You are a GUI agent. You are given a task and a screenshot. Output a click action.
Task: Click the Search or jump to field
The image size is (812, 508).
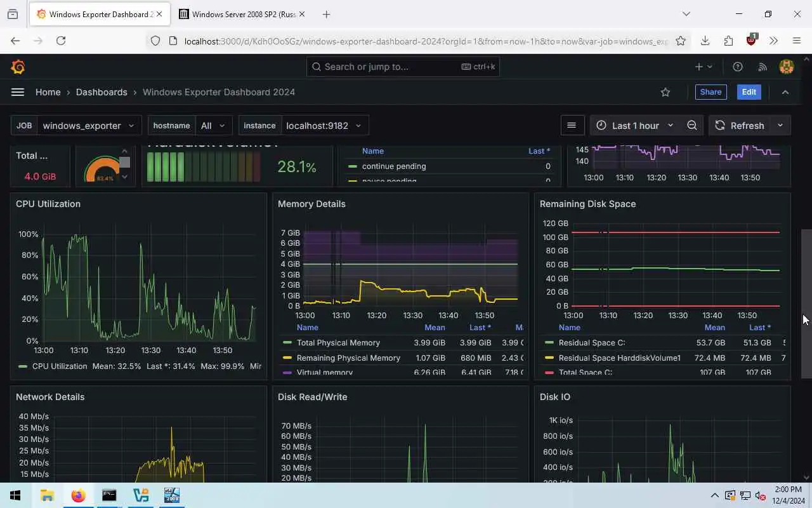click(403, 67)
